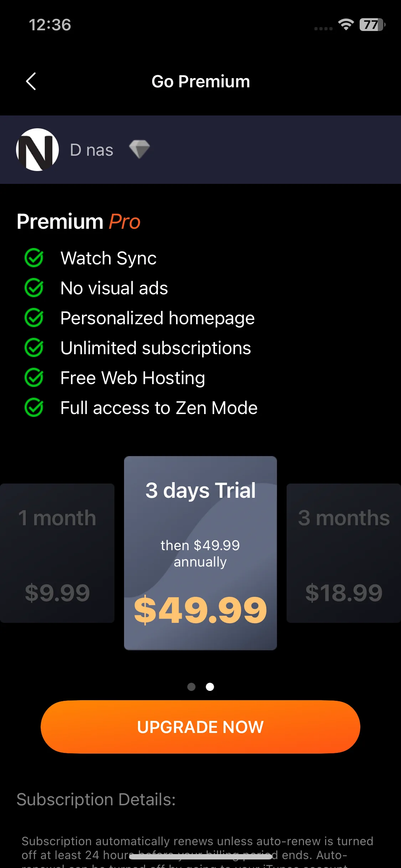The image size is (401, 868).
Task: Tap the battery level indicator
Action: point(372,25)
